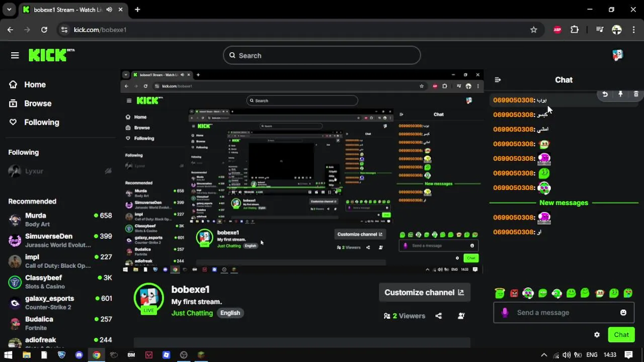Show hidden system tray icons
This screenshot has height=362, width=644.
544,355
